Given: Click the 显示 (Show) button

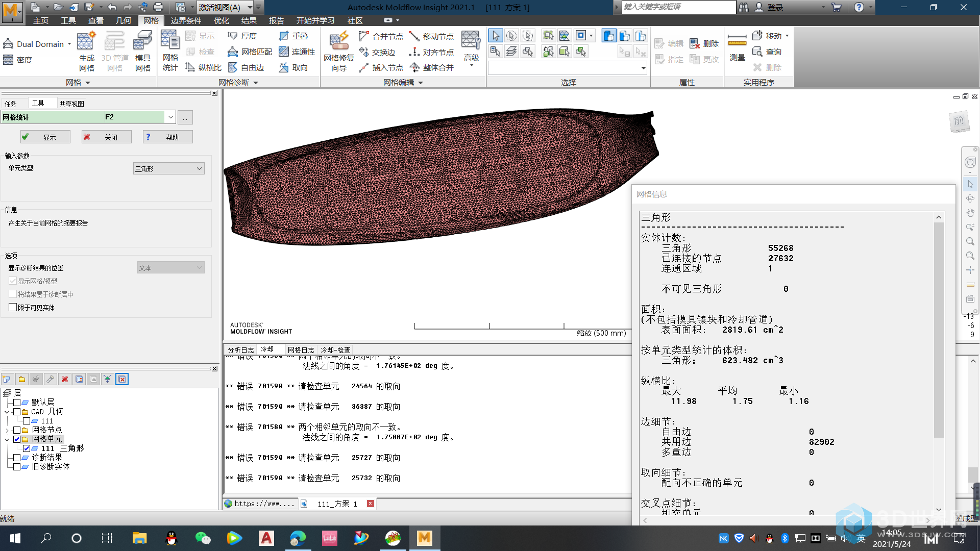Looking at the screenshot, I should [45, 137].
